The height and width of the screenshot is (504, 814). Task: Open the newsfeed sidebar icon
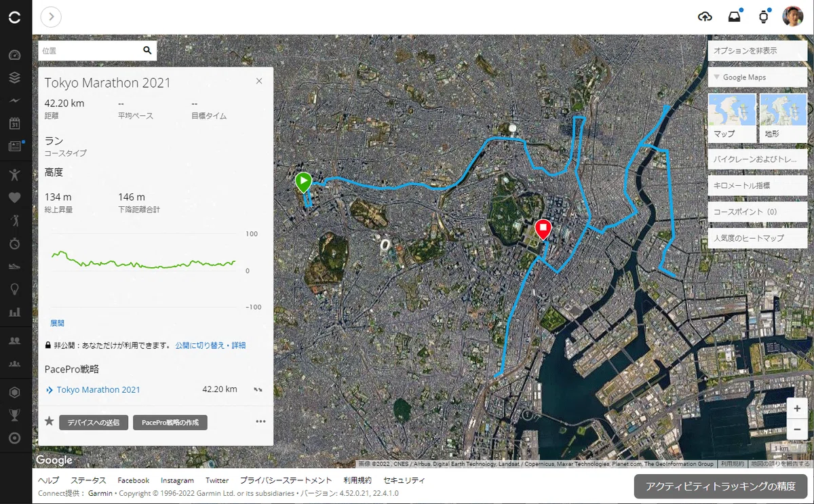(x=14, y=146)
